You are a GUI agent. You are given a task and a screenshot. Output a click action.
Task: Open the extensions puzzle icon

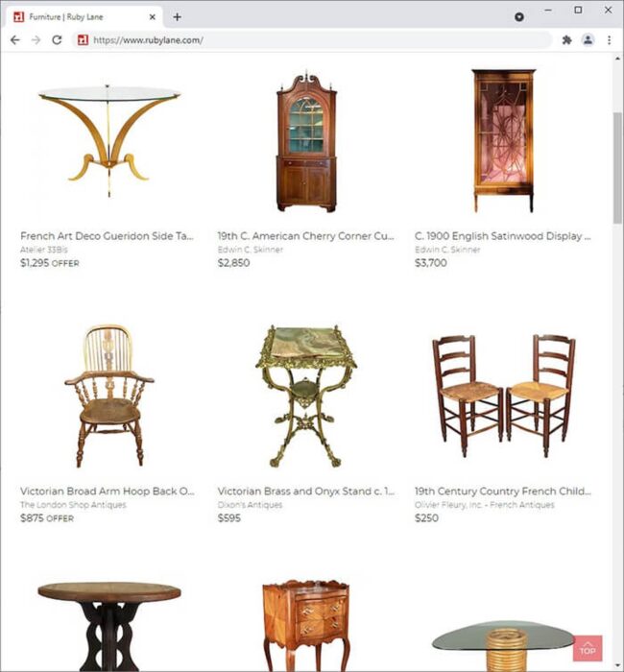pos(566,40)
